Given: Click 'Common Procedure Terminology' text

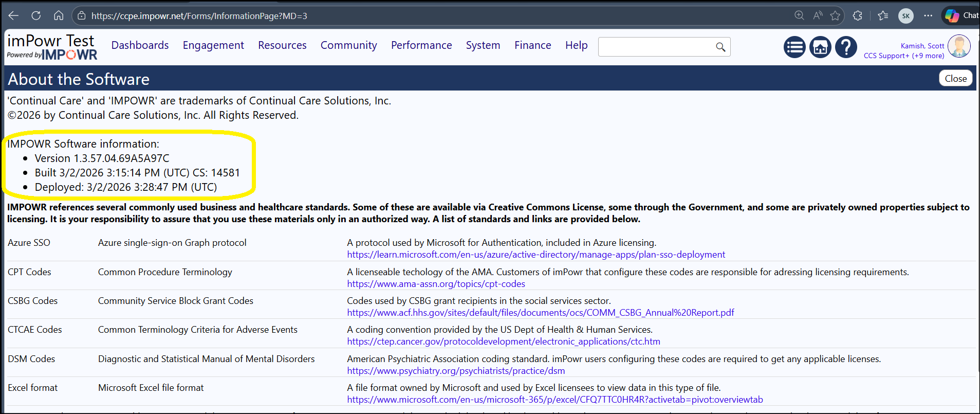Looking at the screenshot, I should [165, 272].
